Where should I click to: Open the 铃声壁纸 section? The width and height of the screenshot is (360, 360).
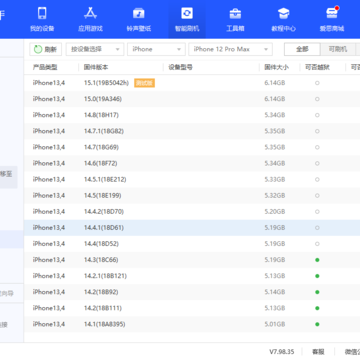pyautogui.click(x=139, y=19)
